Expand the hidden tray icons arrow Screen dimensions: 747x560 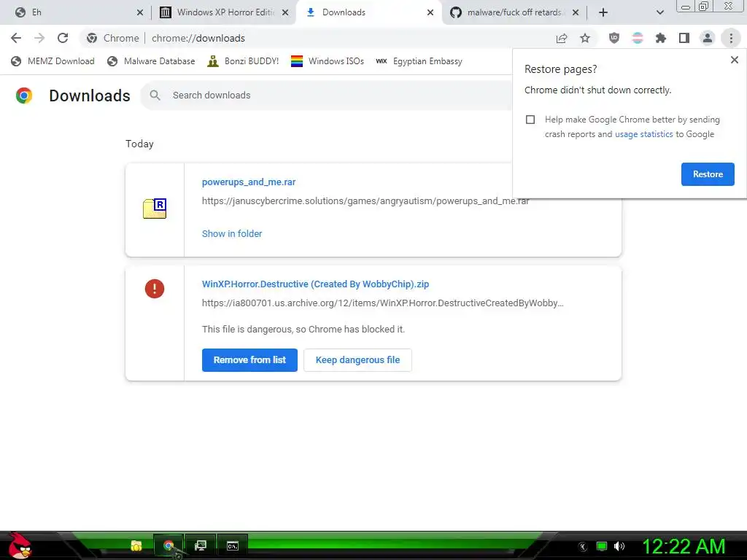(x=583, y=546)
